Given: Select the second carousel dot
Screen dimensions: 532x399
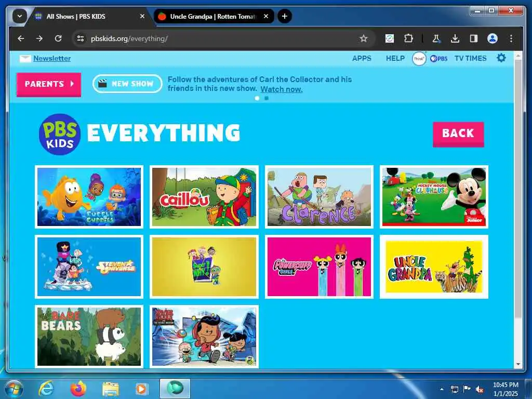Looking at the screenshot, I should pos(267,98).
